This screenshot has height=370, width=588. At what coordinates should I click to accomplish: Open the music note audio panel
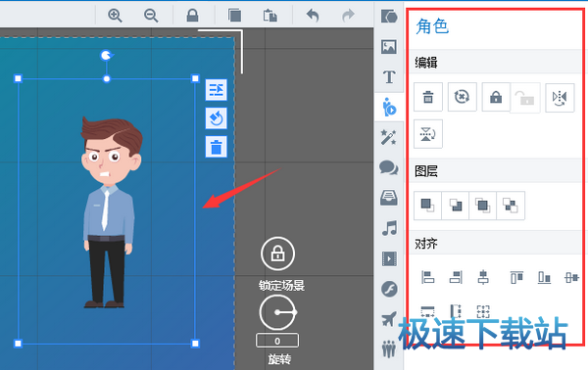click(389, 228)
